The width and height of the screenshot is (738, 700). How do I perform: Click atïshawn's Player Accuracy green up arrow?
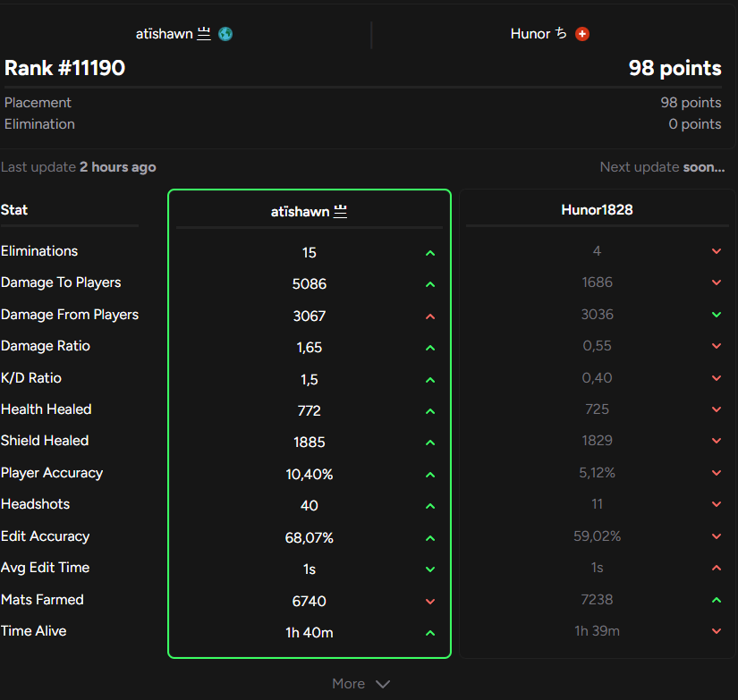pyautogui.click(x=430, y=475)
